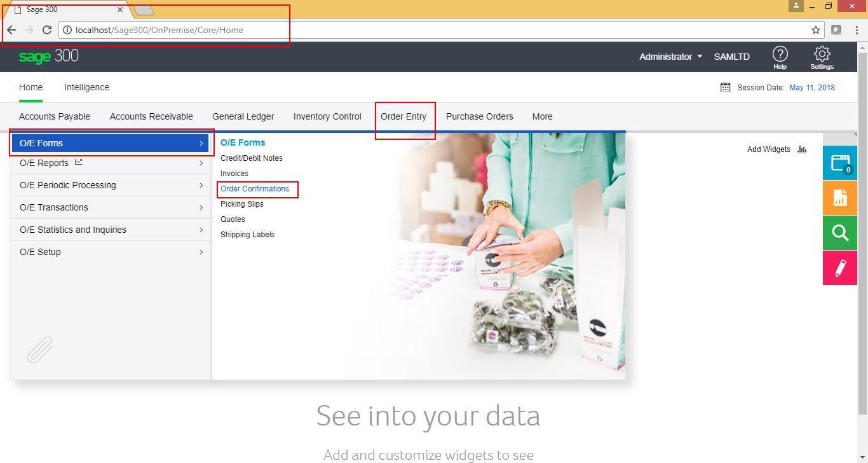Viewport: 868px width, 463px height.
Task: Open the More menu
Action: point(543,116)
